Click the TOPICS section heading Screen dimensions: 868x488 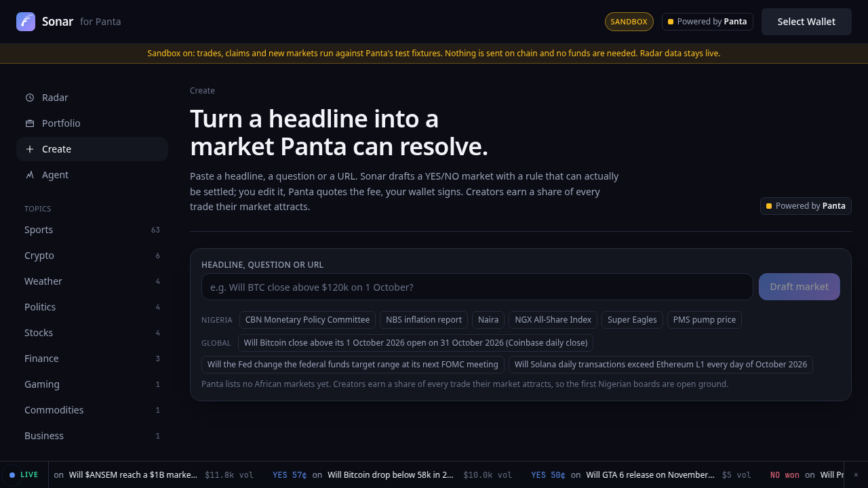click(38, 209)
